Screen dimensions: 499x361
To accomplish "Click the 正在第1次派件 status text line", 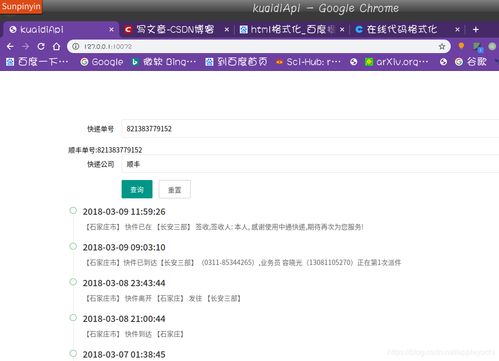I will coord(243,263).
